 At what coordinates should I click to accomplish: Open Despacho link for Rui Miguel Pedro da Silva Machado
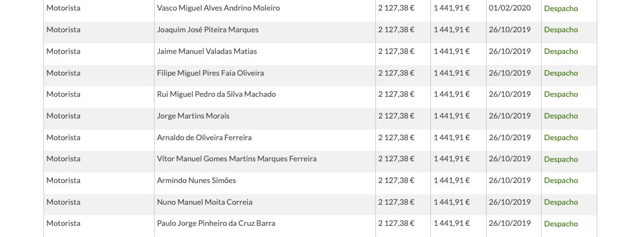pos(561,95)
